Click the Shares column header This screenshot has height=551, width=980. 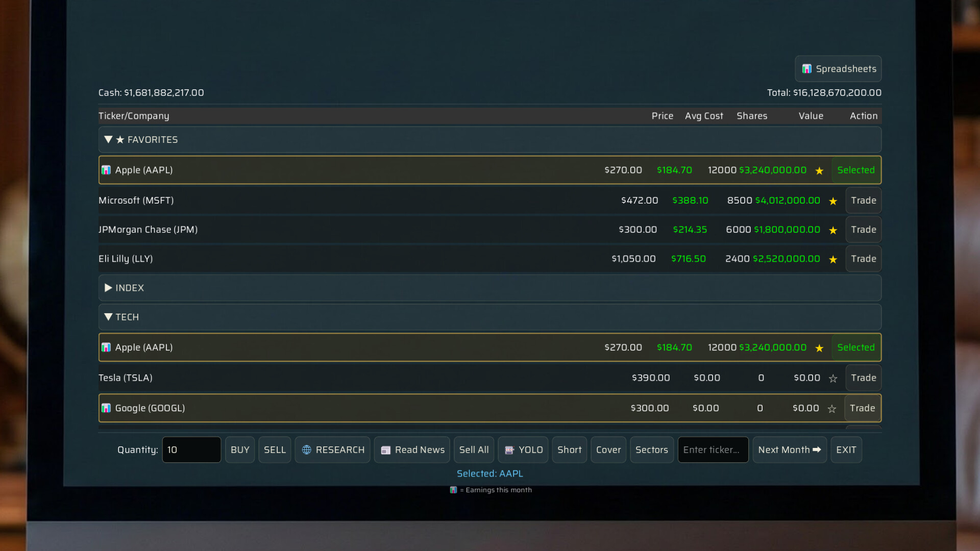click(752, 116)
